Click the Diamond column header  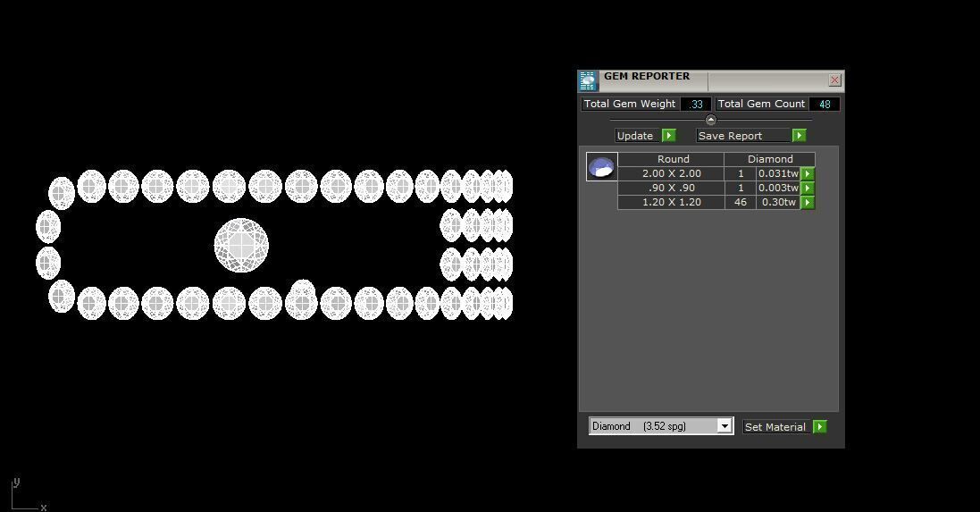(x=770, y=159)
